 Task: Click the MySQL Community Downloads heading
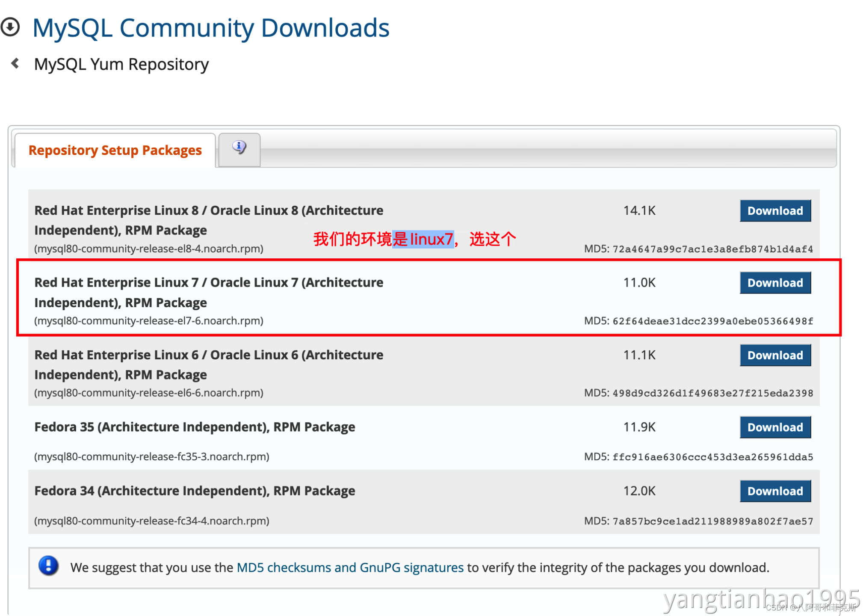click(211, 28)
